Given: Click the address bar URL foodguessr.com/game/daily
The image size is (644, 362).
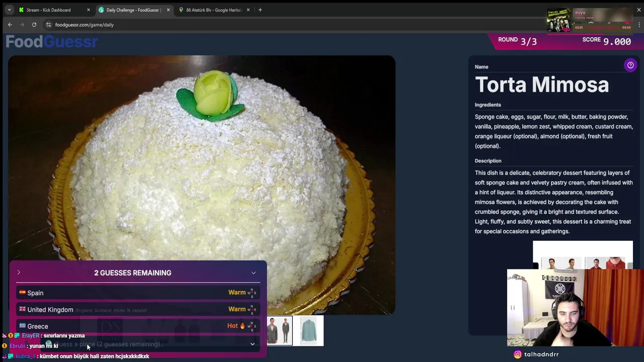Looking at the screenshot, I should pyautogui.click(x=85, y=25).
